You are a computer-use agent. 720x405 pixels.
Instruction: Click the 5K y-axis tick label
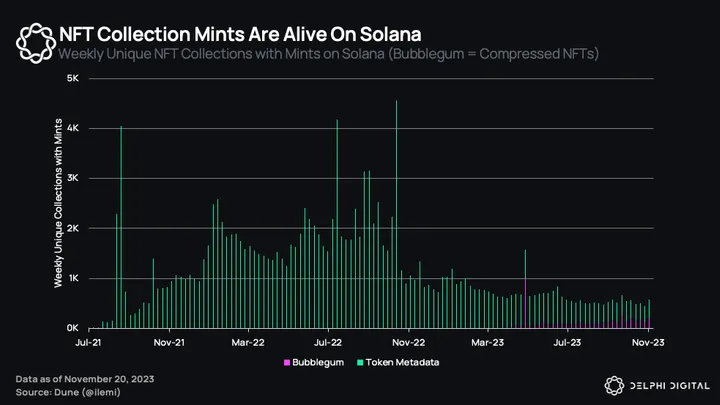point(73,78)
